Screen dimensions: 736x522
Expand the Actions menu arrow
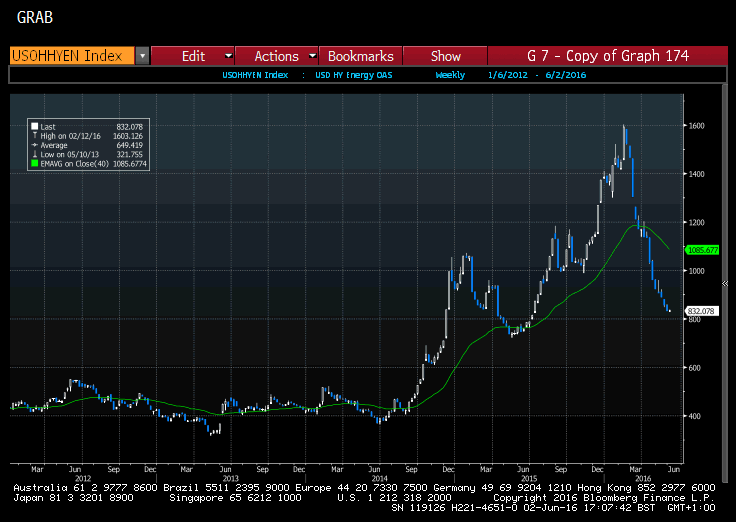click(312, 56)
